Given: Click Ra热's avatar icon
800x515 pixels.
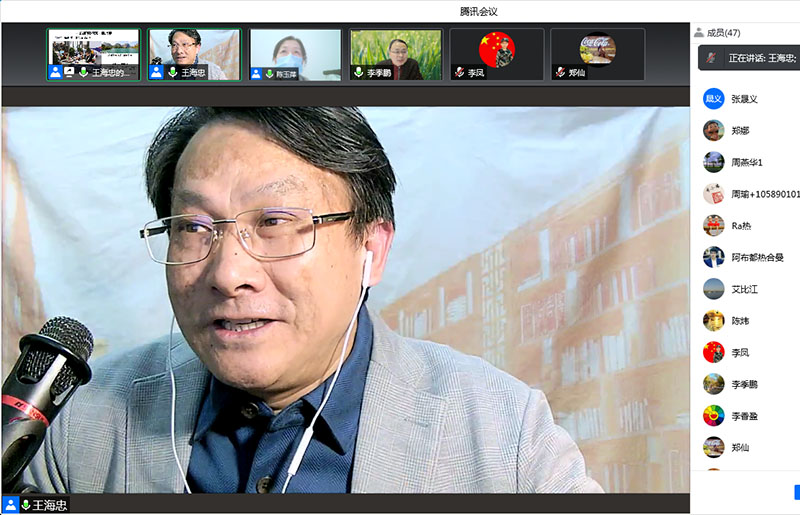Looking at the screenshot, I should click(713, 225).
